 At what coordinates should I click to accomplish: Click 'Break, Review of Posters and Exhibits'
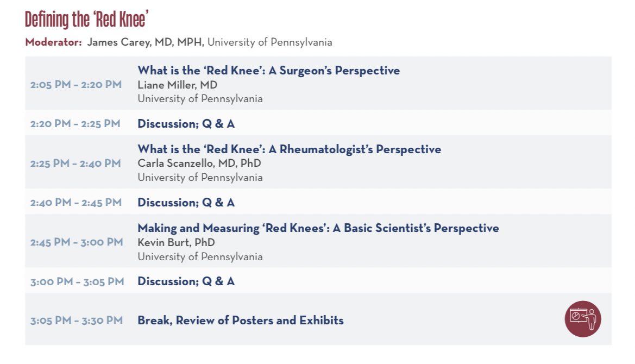coord(241,321)
